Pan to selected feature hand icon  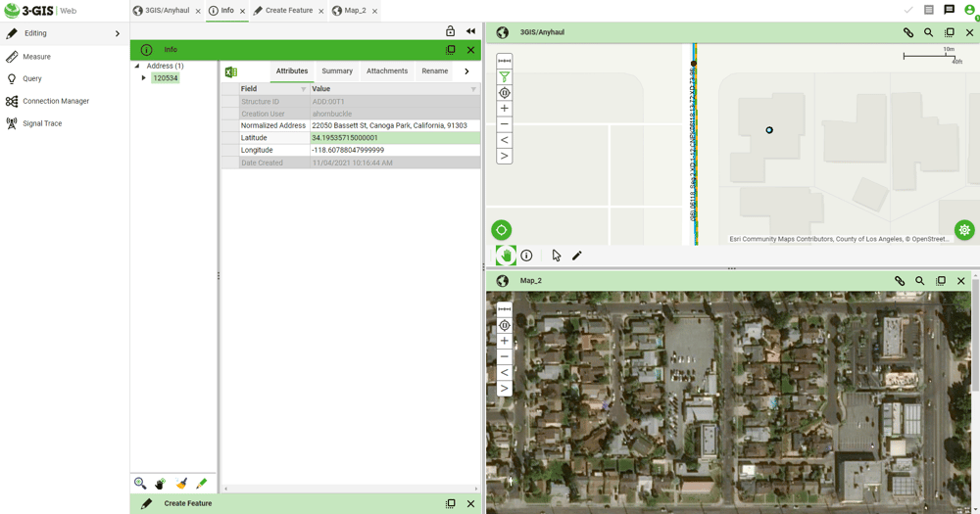pyautogui.click(x=160, y=484)
